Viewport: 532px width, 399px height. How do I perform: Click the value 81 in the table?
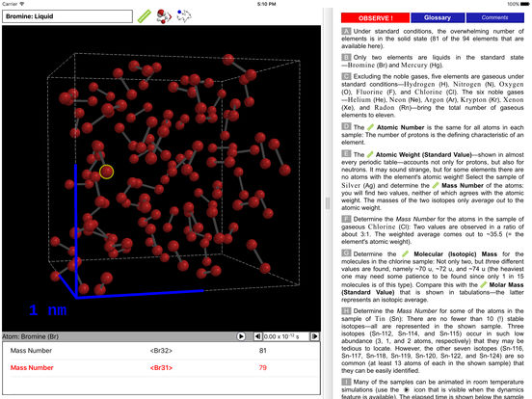(x=262, y=351)
